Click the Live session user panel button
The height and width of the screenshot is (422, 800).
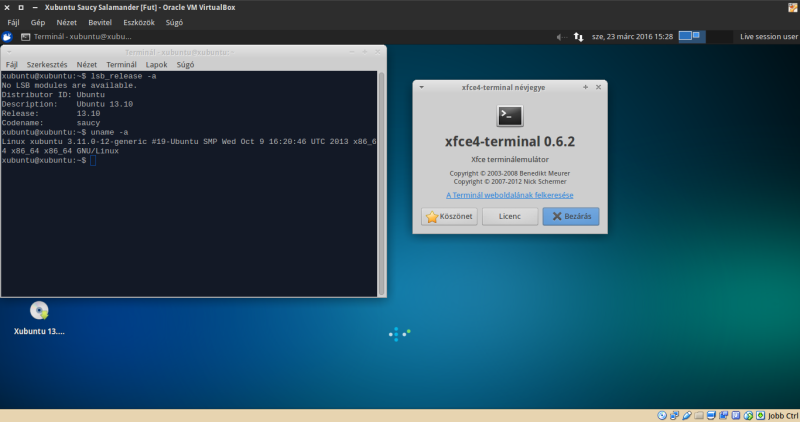pos(768,37)
